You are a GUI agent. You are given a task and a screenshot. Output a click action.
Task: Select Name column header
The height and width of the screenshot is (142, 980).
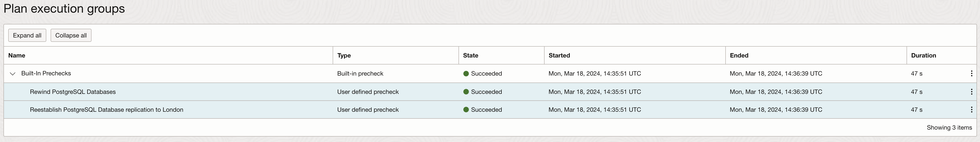click(x=17, y=55)
